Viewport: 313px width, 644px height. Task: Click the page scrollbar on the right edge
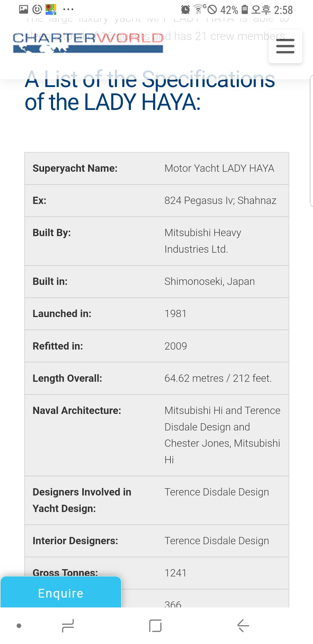(311, 141)
